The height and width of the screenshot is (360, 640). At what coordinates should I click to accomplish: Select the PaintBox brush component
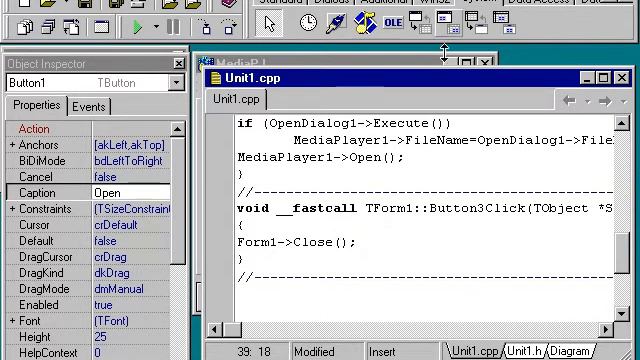click(336, 23)
